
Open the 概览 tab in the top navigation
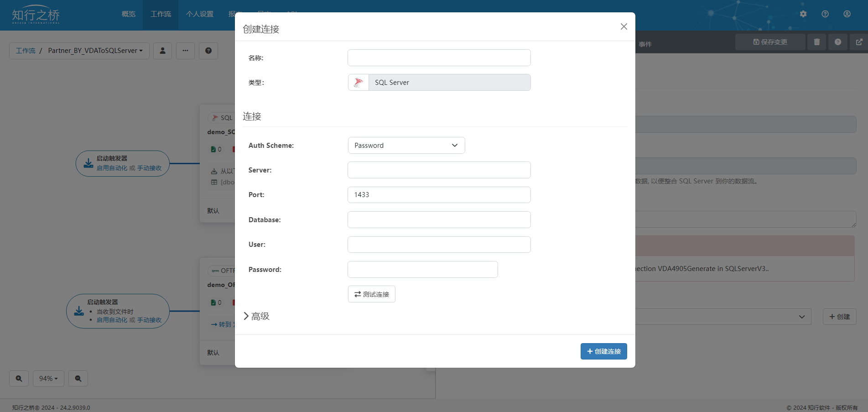pyautogui.click(x=129, y=14)
